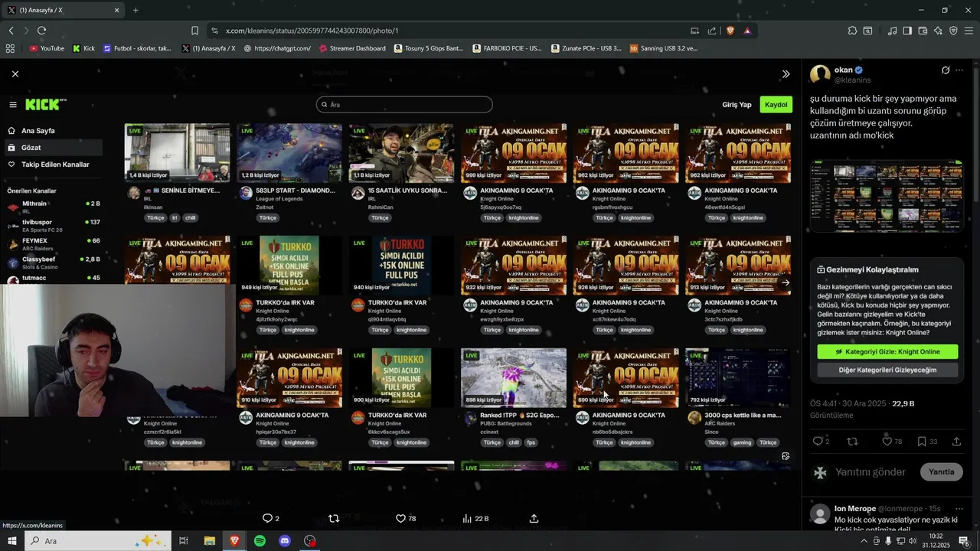Open Discord from the taskbar
Screen dimensions: 980x551
[285, 541]
